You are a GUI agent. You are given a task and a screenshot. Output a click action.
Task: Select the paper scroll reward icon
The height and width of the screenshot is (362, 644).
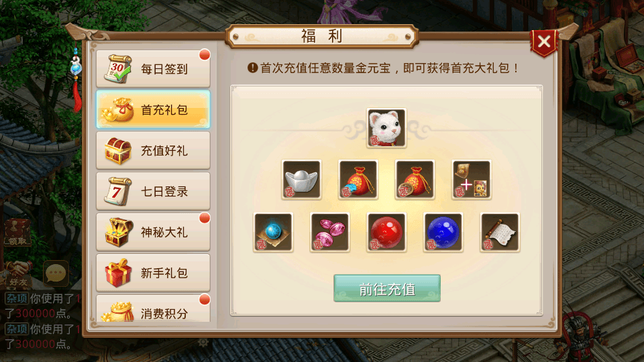pos(499,233)
